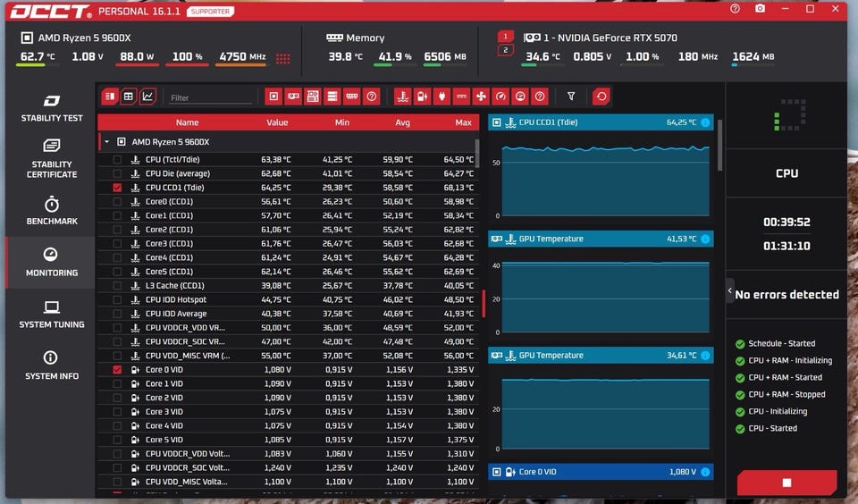Select the 'CPU VDDCR_SOC Volt...' row

tap(288, 468)
